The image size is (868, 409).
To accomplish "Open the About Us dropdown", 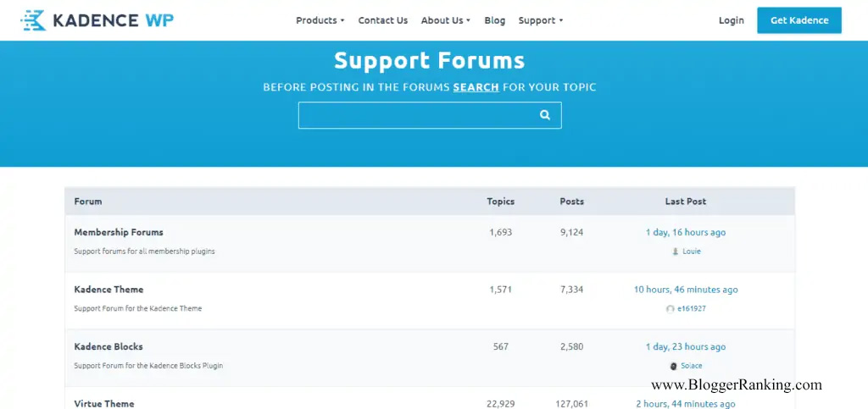I will (445, 20).
